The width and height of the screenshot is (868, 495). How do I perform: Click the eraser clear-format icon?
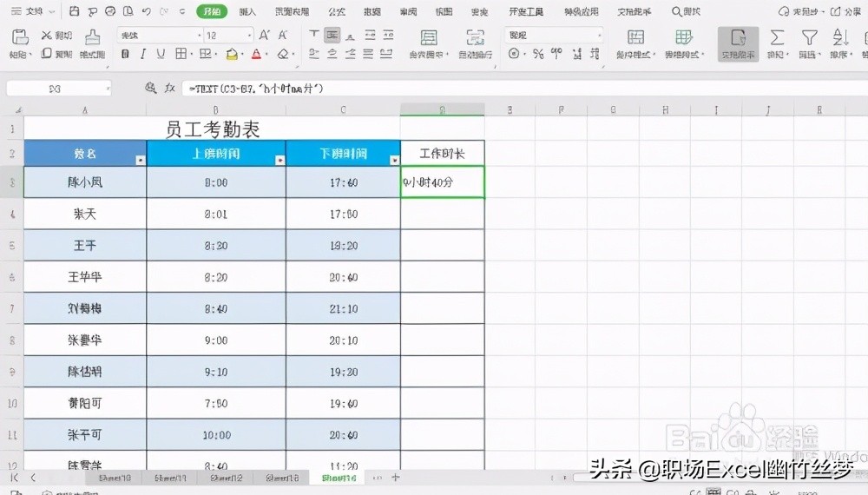(x=283, y=54)
